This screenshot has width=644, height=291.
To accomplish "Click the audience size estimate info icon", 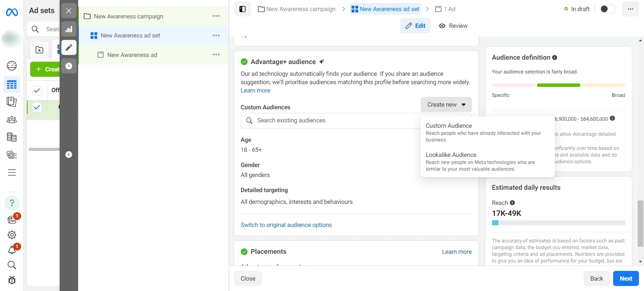I will pos(612,118).
